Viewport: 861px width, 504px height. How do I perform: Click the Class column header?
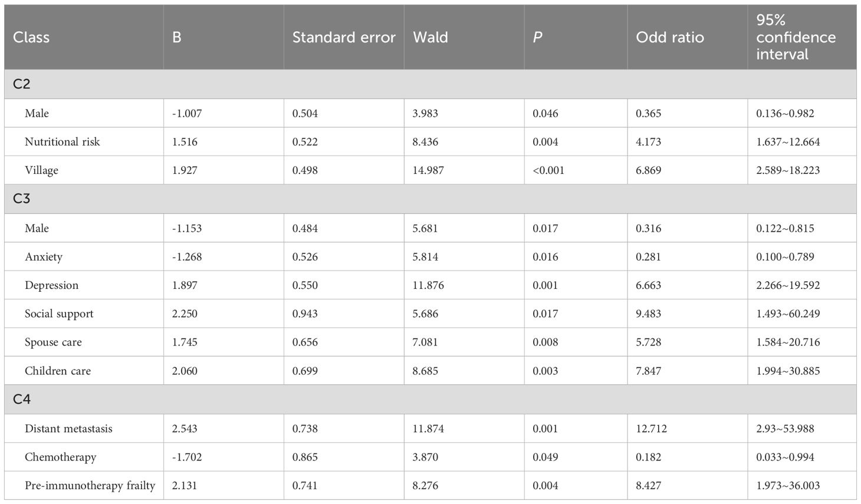coord(31,37)
